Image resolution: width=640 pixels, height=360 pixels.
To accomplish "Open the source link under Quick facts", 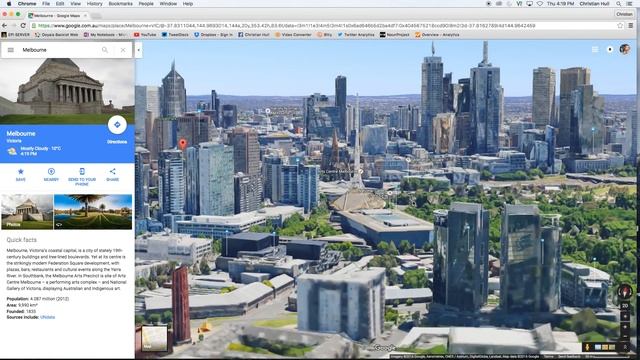I will [x=47, y=317].
